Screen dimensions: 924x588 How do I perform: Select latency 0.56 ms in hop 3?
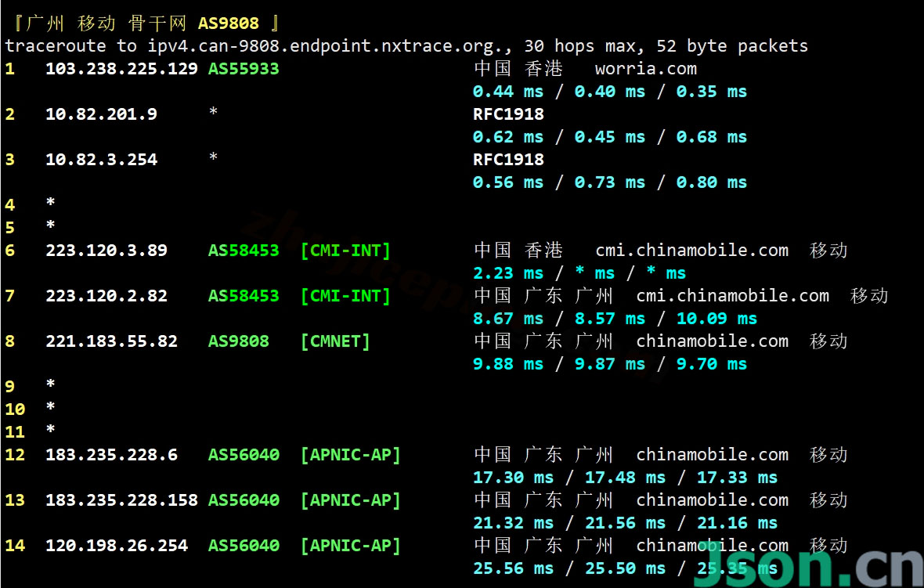coord(508,182)
